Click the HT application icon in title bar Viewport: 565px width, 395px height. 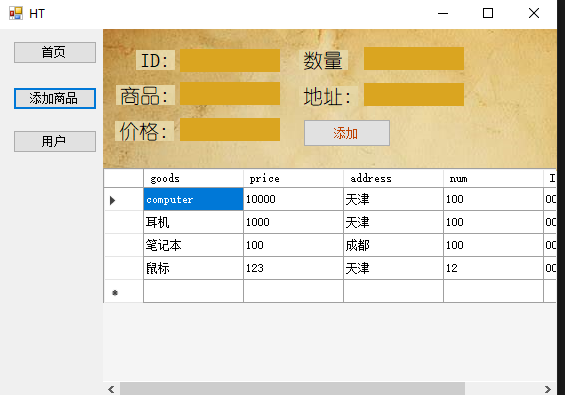[16, 13]
